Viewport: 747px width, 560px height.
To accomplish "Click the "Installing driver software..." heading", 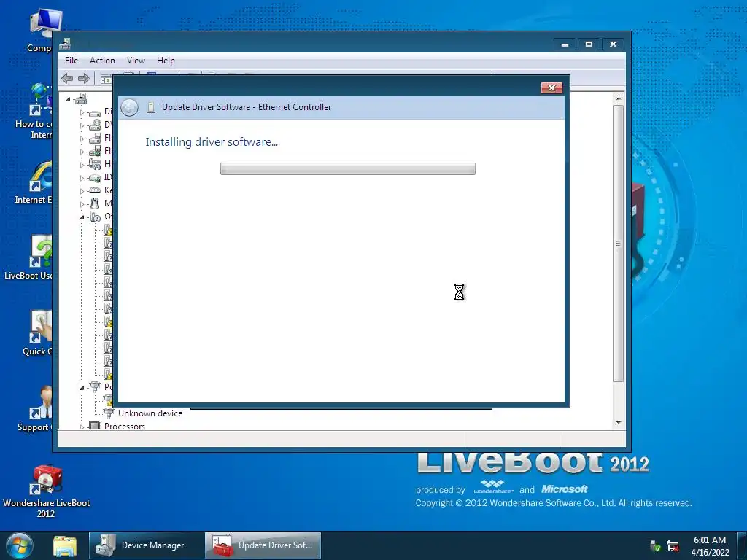I will (212, 142).
